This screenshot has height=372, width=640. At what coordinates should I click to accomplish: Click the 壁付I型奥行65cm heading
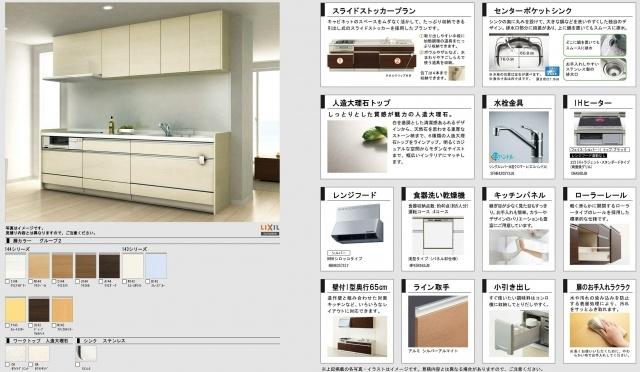tap(359, 287)
